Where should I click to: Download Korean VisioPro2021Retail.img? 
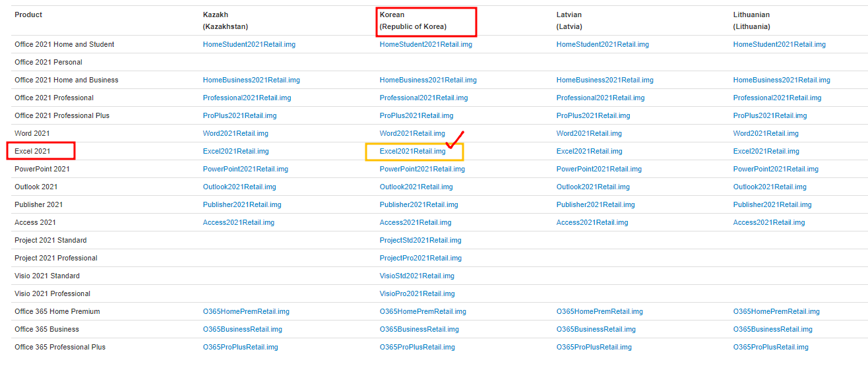click(x=418, y=293)
